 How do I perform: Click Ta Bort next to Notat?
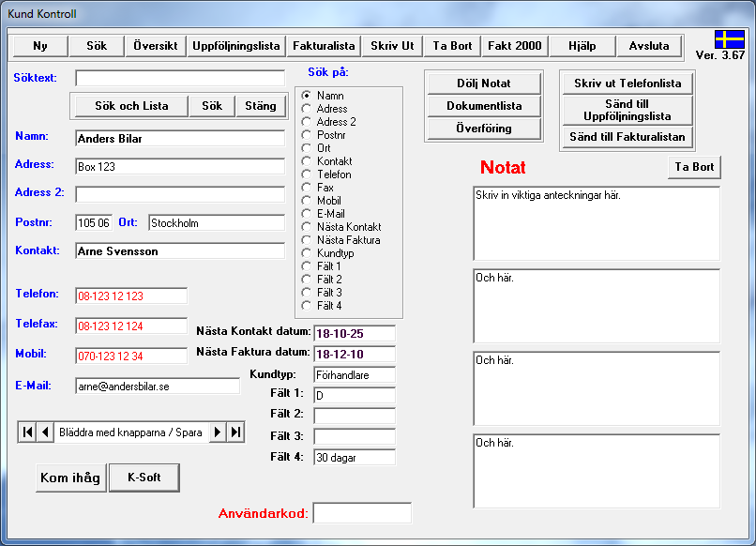(694, 167)
